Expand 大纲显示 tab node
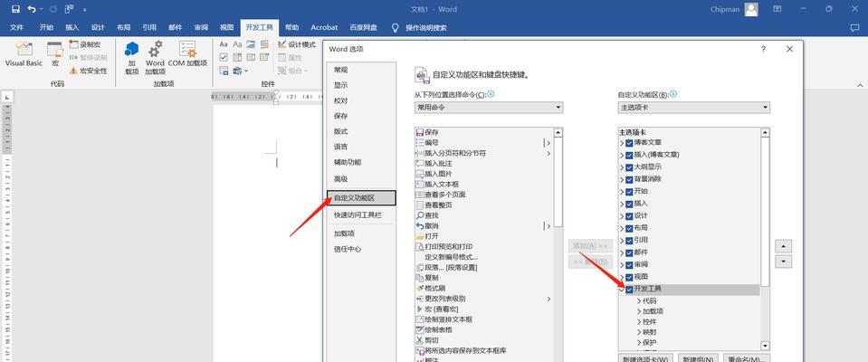This screenshot has height=362, width=868. (622, 167)
